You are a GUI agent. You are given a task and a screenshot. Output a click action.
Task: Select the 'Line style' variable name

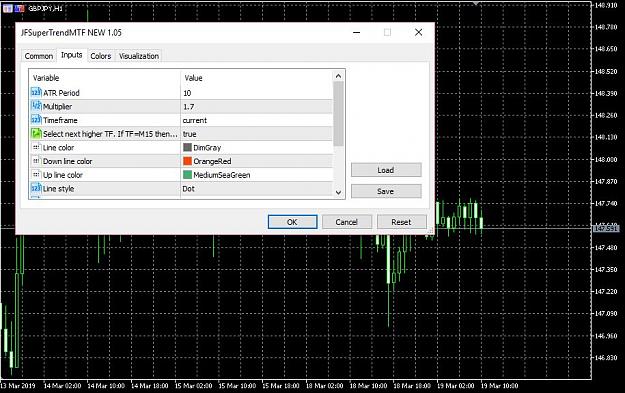coord(58,189)
